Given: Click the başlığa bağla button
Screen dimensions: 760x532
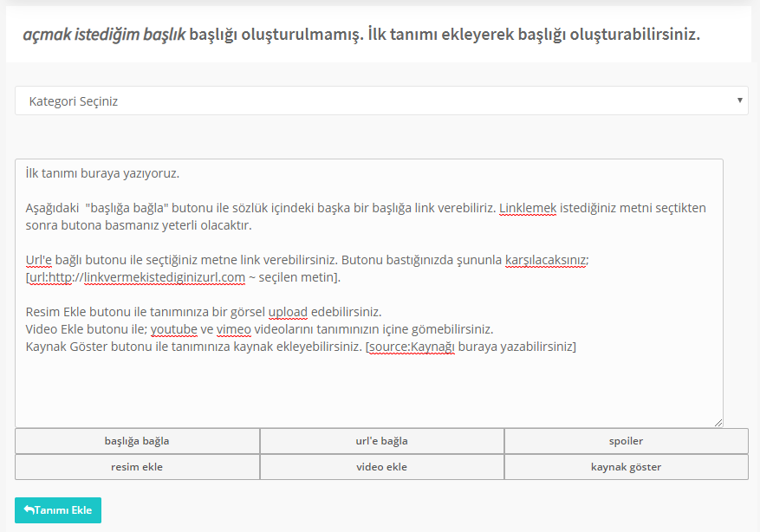Looking at the screenshot, I should click(137, 441).
